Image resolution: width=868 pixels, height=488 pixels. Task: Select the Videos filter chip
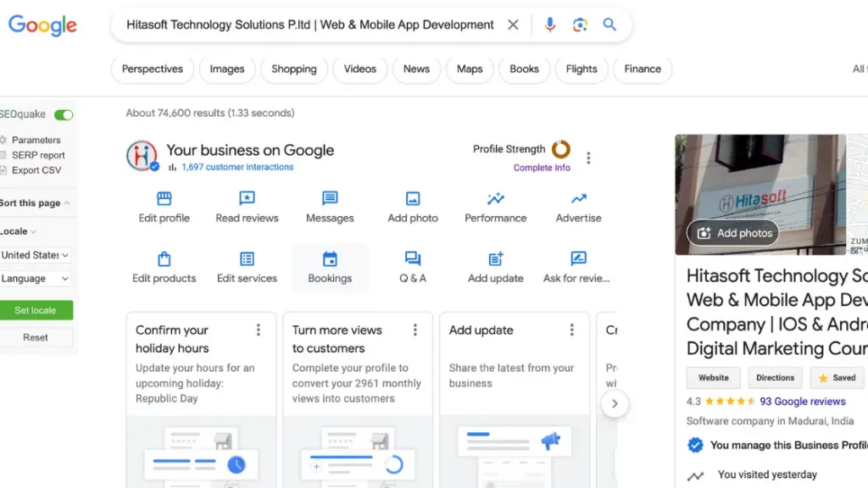coord(359,69)
